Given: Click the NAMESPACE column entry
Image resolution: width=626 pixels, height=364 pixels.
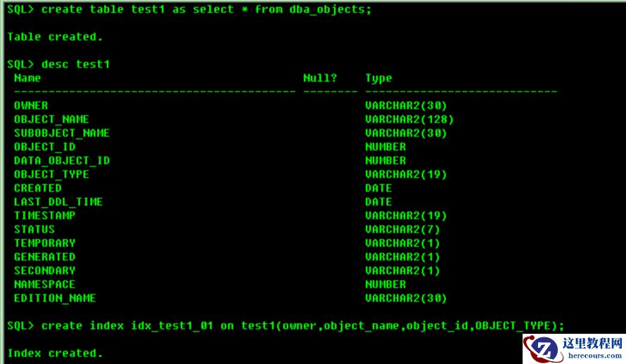Looking at the screenshot, I should tap(44, 284).
